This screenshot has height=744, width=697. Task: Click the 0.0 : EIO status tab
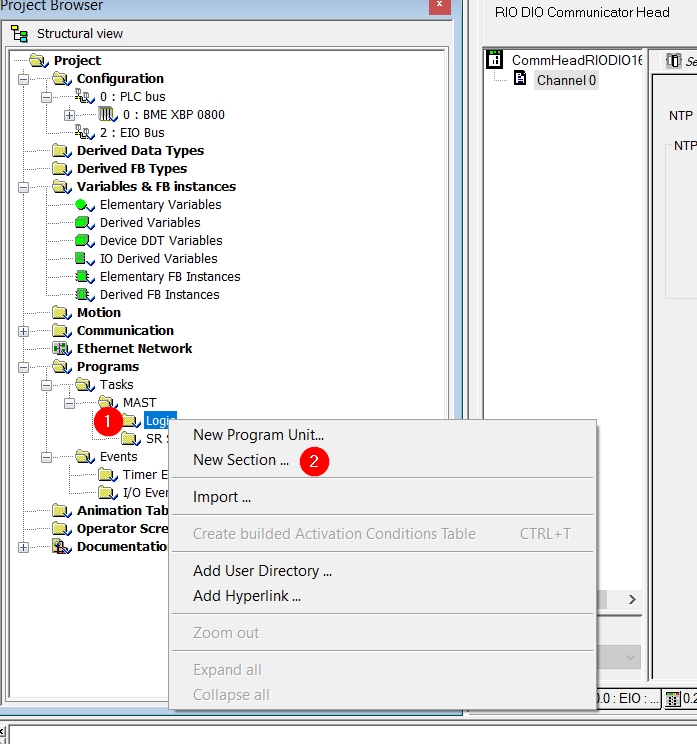[627, 698]
